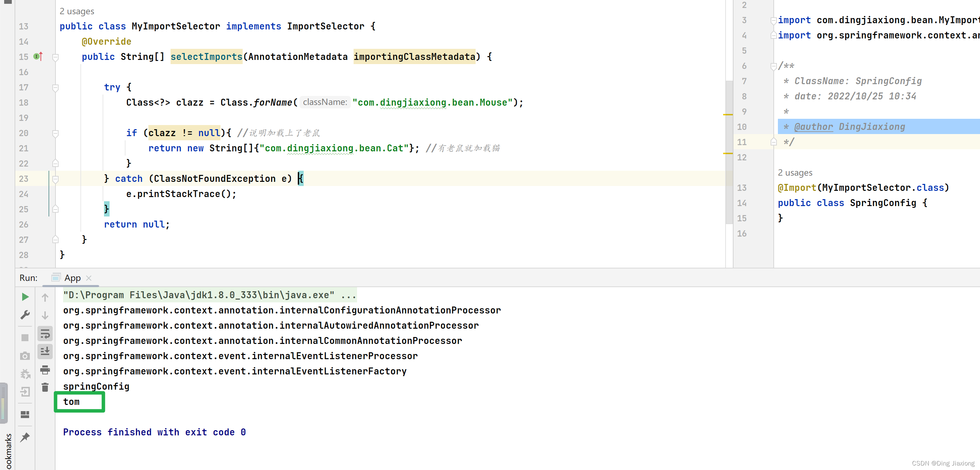Click line number 26 in left gutter
The image size is (980, 470).
24,224
